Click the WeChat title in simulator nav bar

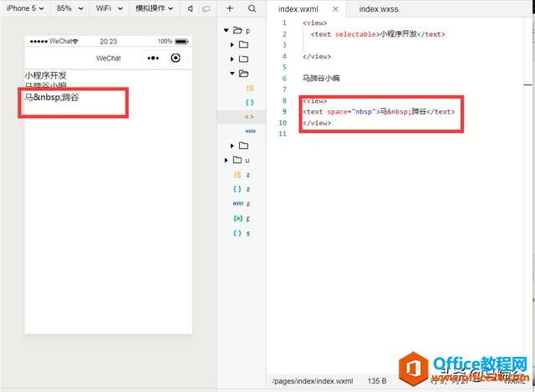[x=109, y=59]
